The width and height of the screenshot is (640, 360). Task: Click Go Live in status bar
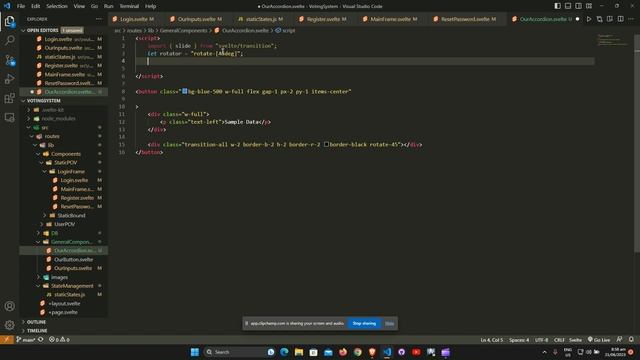point(599,340)
